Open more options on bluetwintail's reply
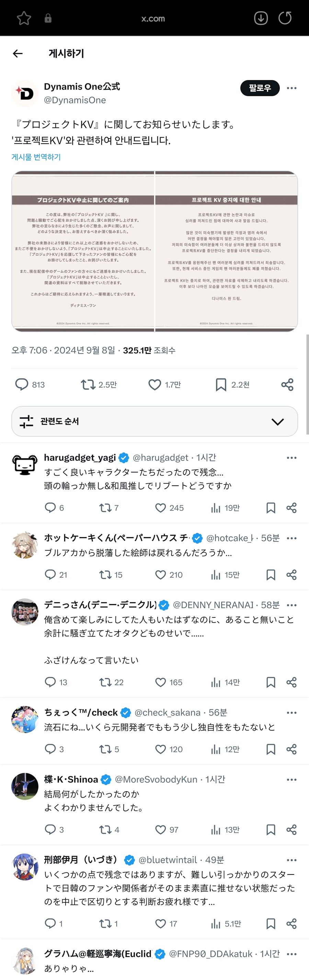The height and width of the screenshot is (980, 309). [x=291, y=860]
